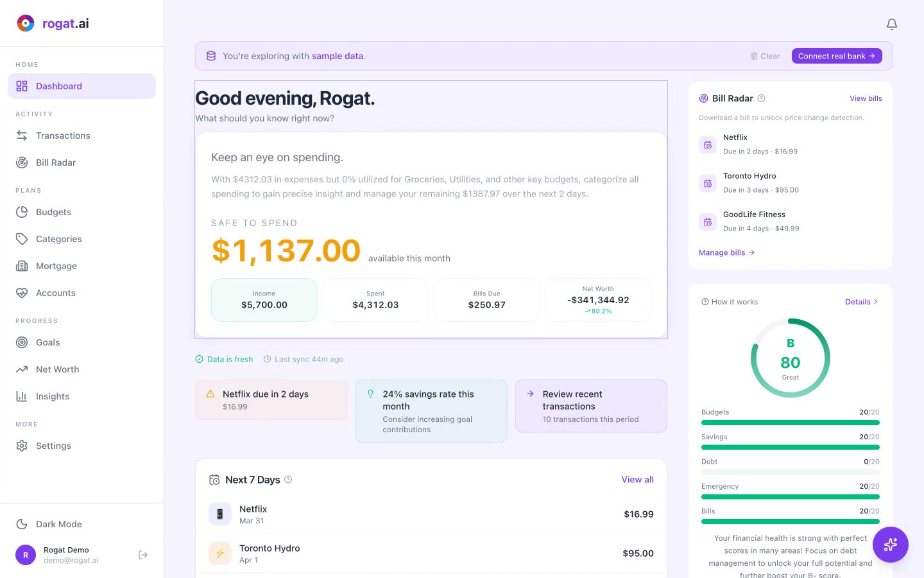
Task: Open Budgets from the sidebar icon
Action: [x=22, y=212]
